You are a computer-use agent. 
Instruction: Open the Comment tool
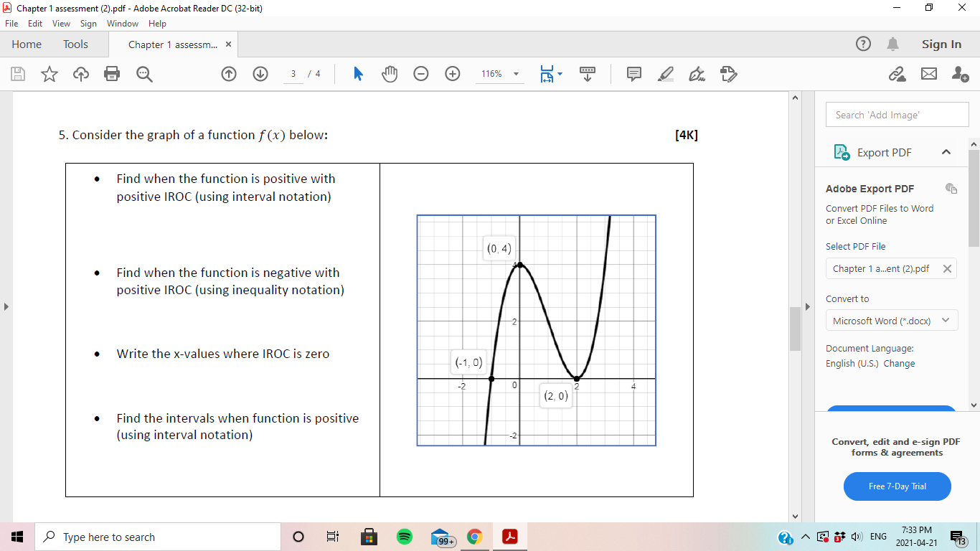click(x=633, y=74)
